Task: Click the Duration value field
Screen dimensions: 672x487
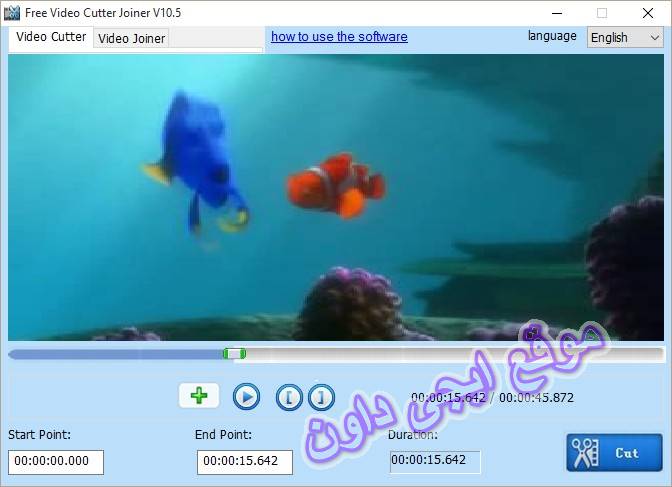Action: click(435, 462)
